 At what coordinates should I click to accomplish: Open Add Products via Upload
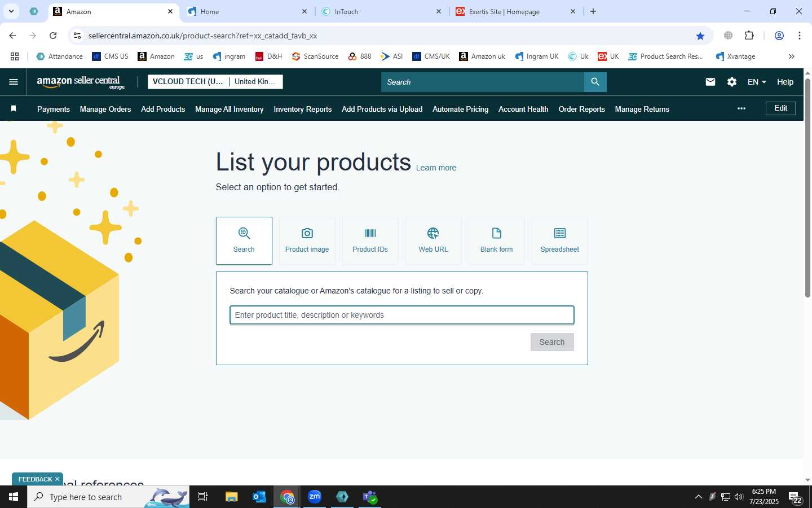382,109
